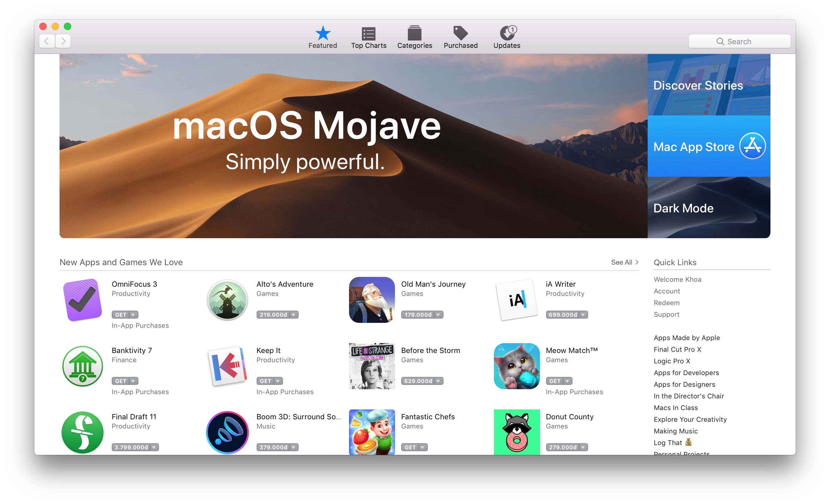The height and width of the screenshot is (504, 830).
Task: Open dropdown arrow beside Alto's Adventure price
Action: click(294, 315)
